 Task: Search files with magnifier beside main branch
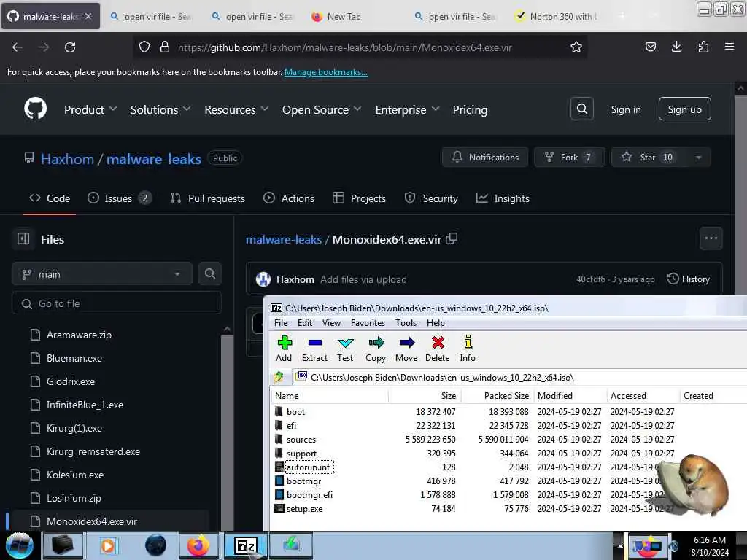click(209, 274)
